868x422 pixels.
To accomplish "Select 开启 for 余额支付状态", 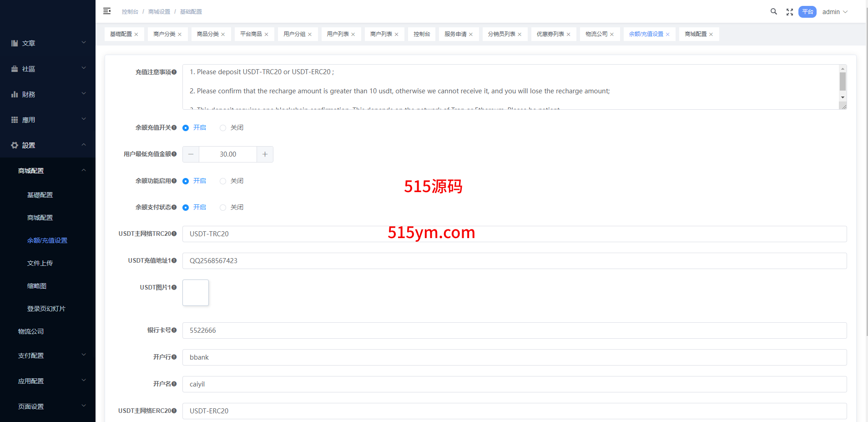I will tap(186, 208).
